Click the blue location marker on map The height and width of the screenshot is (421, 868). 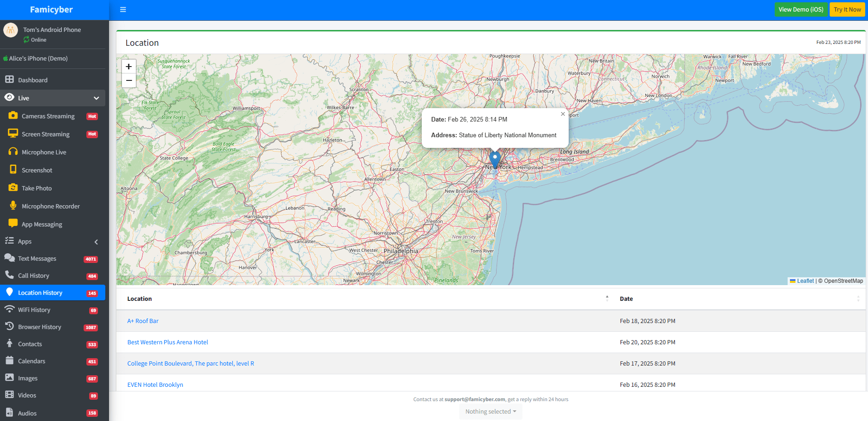(495, 160)
